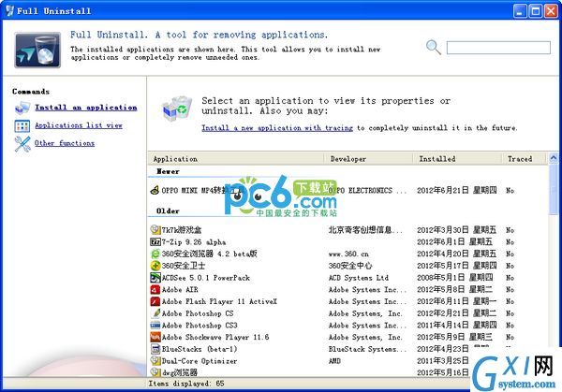
Task: Click the ACDSee 5.0.1 PowerPack icon
Action: pos(155,278)
